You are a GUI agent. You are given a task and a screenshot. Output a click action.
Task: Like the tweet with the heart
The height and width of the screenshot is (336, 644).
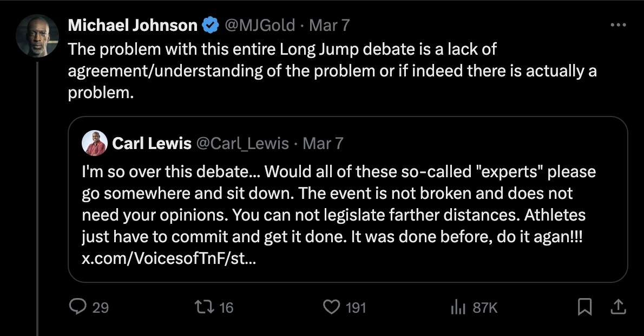click(331, 307)
